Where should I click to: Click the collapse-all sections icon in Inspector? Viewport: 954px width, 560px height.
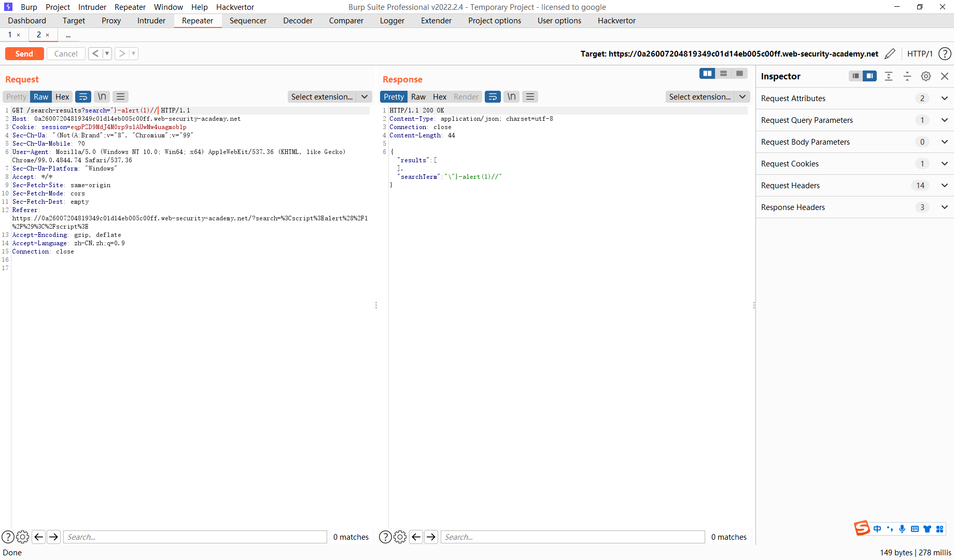click(x=907, y=76)
